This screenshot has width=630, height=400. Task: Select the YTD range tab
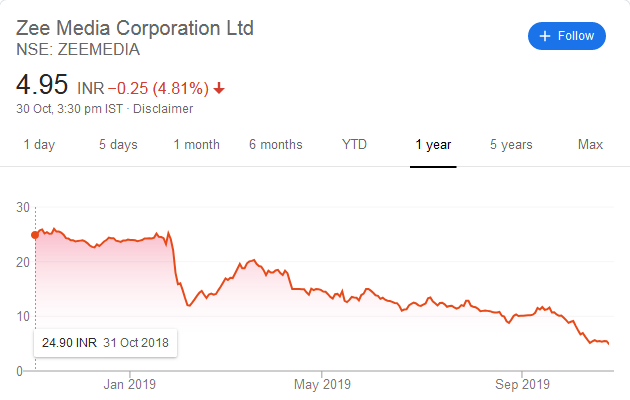click(x=354, y=145)
